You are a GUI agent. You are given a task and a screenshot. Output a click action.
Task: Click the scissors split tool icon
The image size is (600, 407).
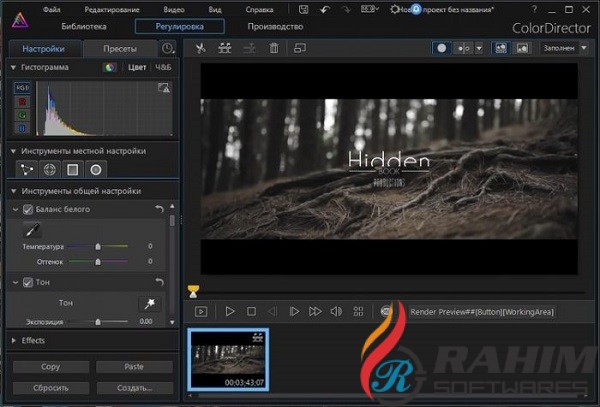pos(200,47)
